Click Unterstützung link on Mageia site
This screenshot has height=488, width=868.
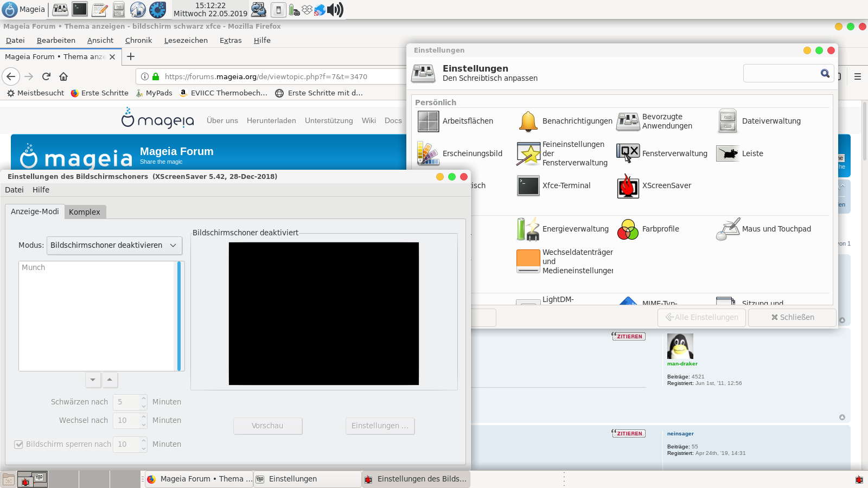click(329, 120)
